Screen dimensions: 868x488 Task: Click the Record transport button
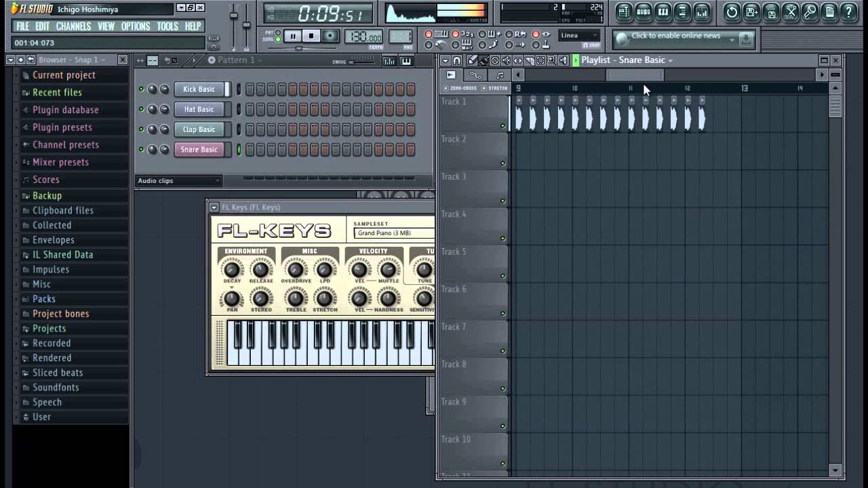click(x=330, y=36)
